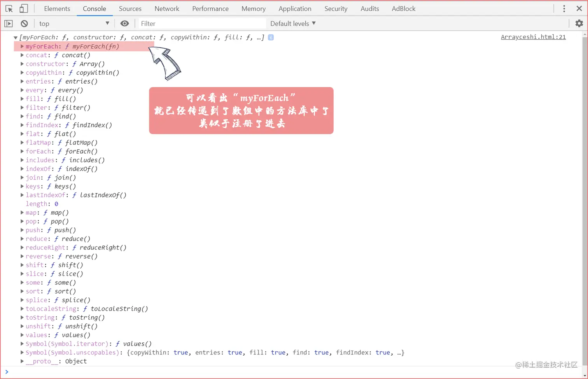Toggle the Create live expression eye icon

pyautogui.click(x=124, y=23)
